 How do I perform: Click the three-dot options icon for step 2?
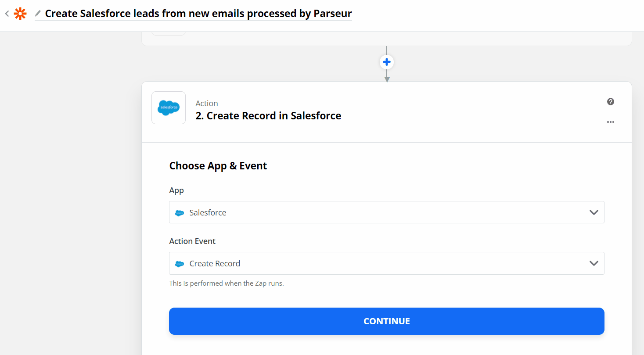click(611, 122)
